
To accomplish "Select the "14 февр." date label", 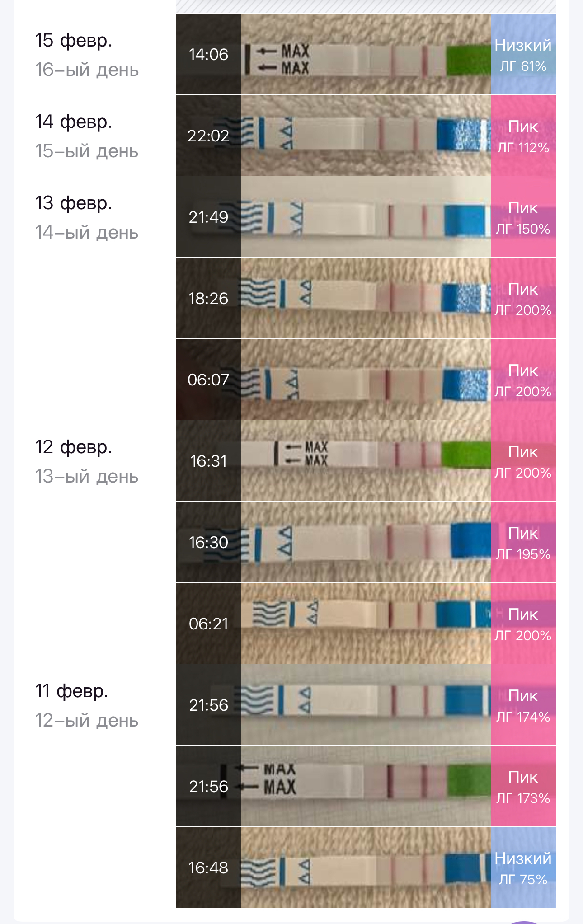I will [x=74, y=122].
